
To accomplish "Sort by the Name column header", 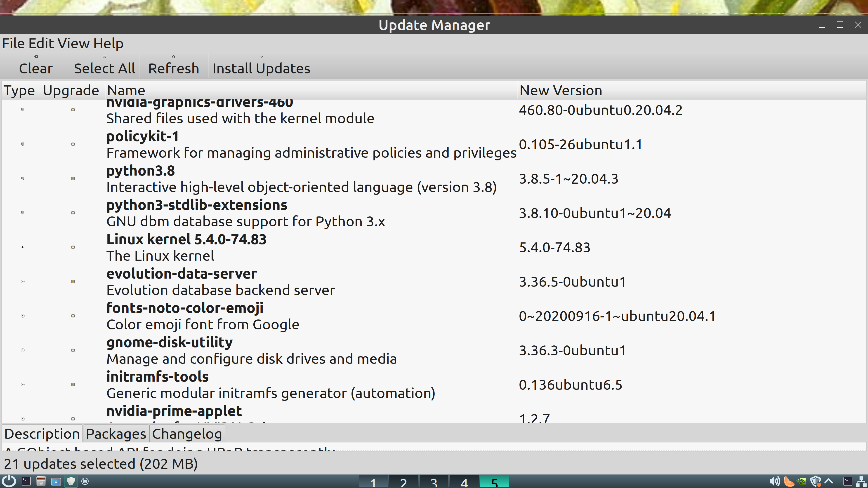I will tap(311, 90).
